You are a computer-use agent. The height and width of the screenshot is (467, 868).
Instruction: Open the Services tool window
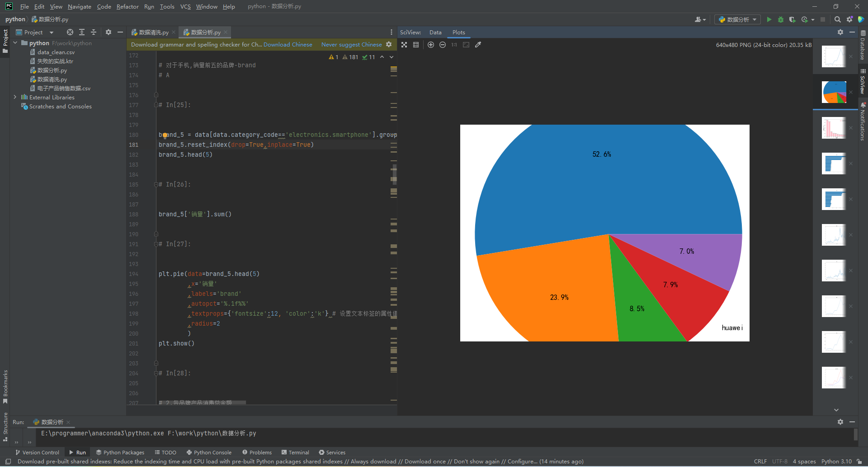[x=332, y=452]
